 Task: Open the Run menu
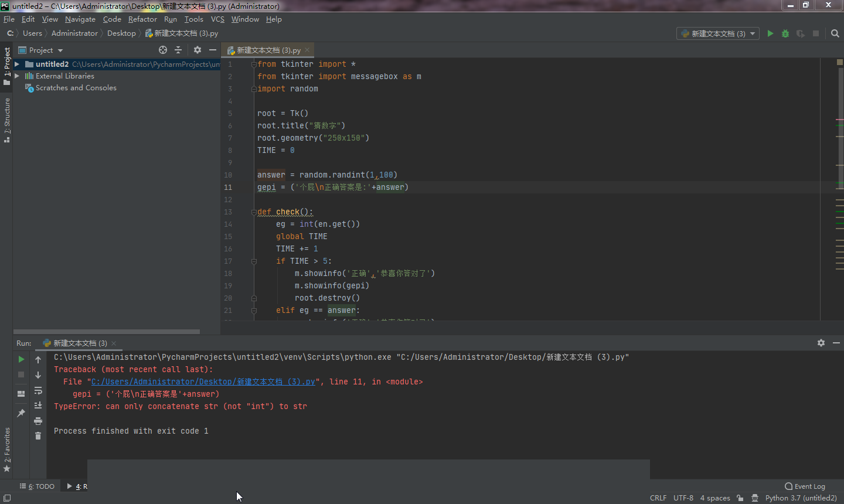pos(171,19)
